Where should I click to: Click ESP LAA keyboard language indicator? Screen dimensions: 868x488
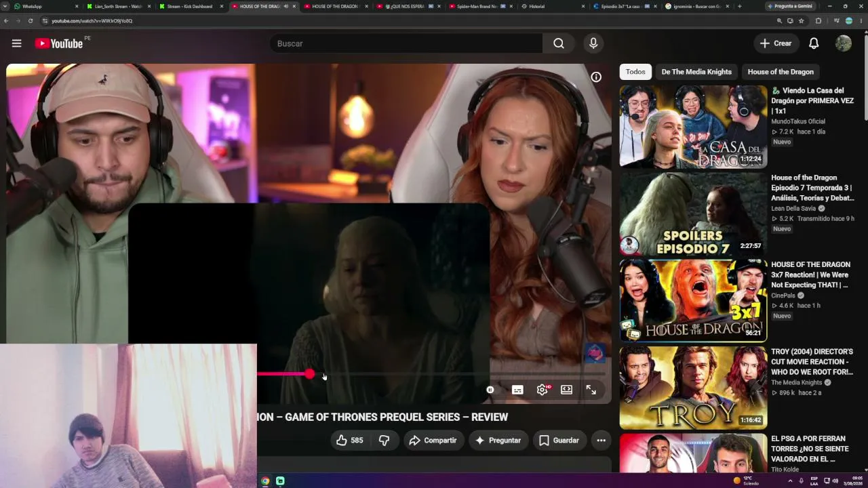pos(814,481)
